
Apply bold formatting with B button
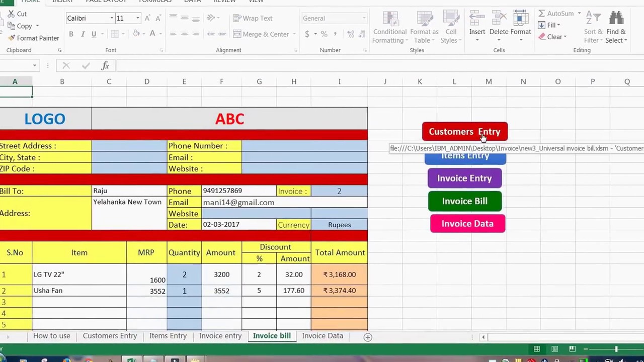[71, 34]
